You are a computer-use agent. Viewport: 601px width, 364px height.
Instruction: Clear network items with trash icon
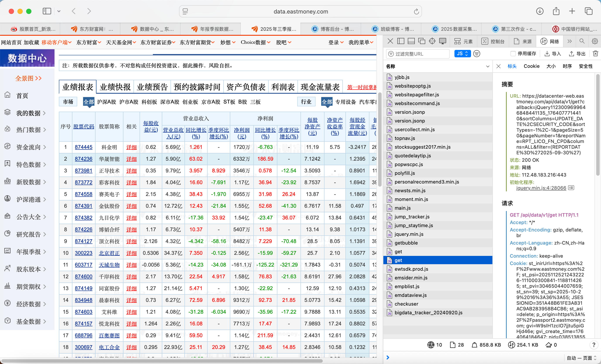(x=595, y=54)
